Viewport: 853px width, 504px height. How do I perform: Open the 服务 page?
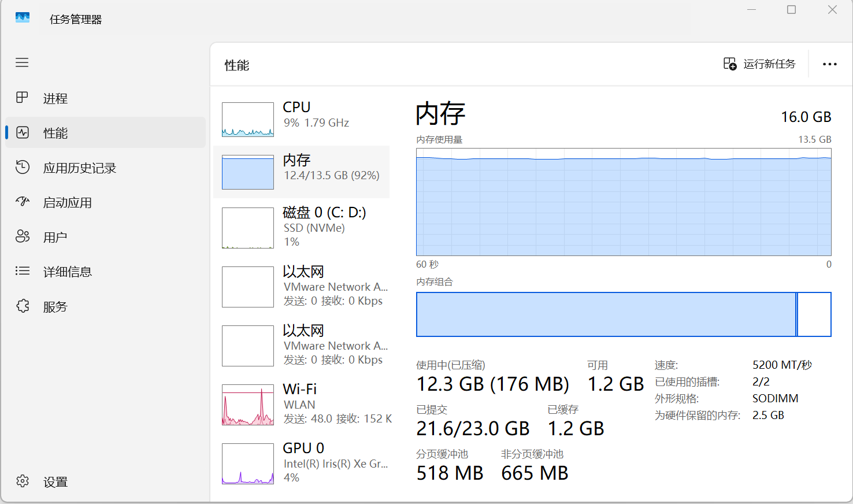[x=55, y=306]
